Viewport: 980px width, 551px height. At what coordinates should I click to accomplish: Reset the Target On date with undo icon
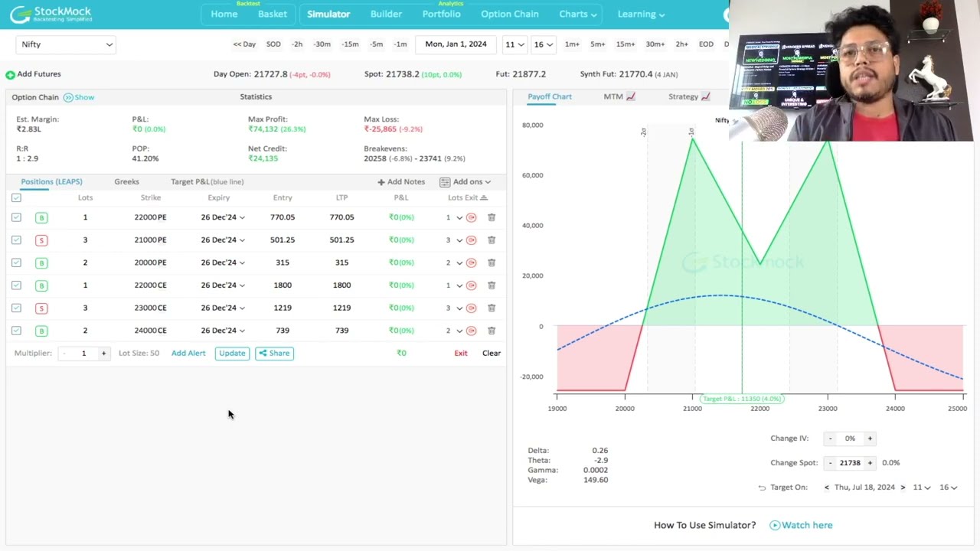click(762, 487)
